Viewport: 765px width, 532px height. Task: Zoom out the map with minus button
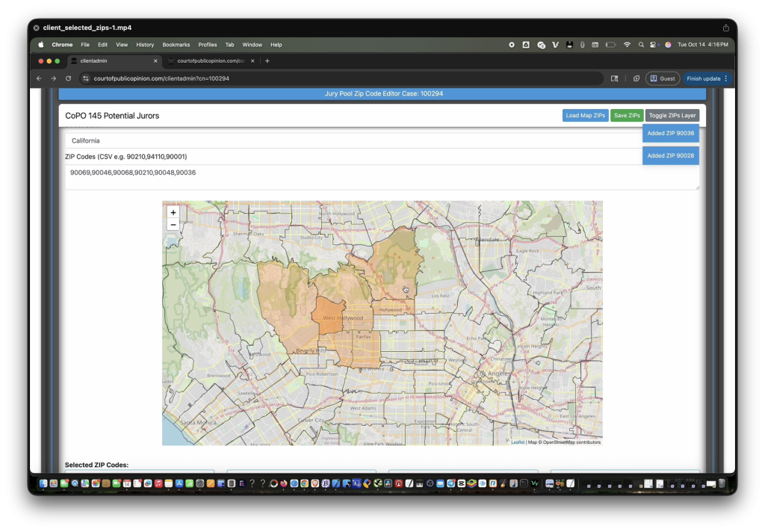pyautogui.click(x=173, y=224)
